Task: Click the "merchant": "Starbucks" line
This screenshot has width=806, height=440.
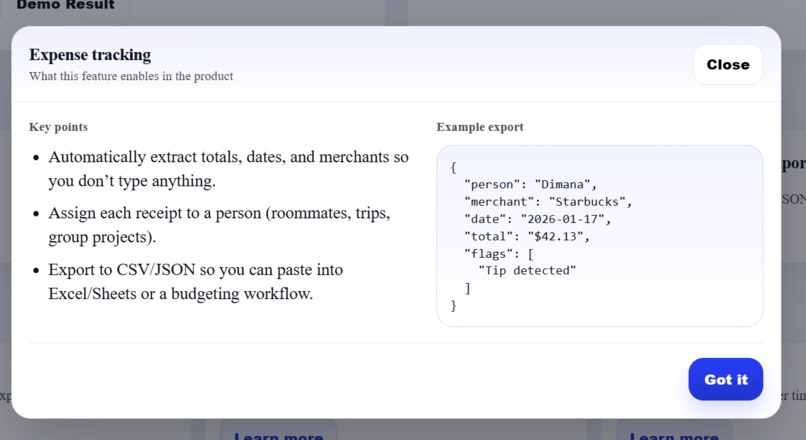Action: click(547, 202)
